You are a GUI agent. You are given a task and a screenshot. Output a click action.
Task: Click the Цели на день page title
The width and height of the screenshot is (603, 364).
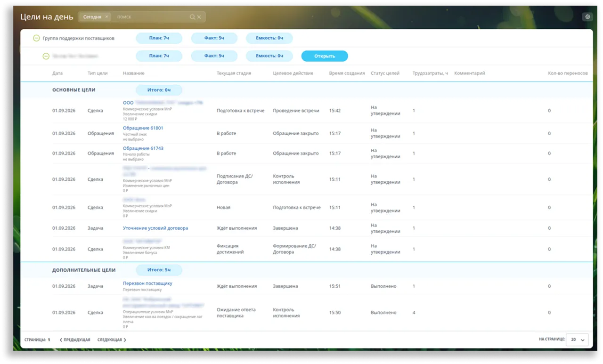coord(47,17)
